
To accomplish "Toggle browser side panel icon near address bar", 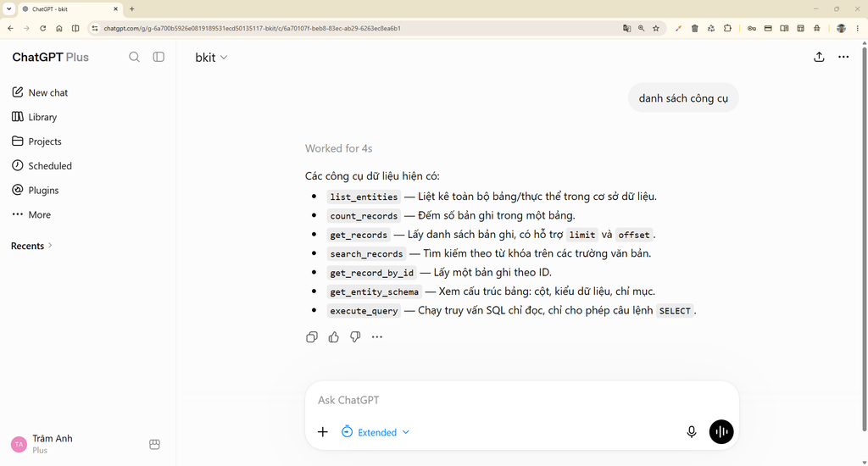I will click(x=75, y=28).
